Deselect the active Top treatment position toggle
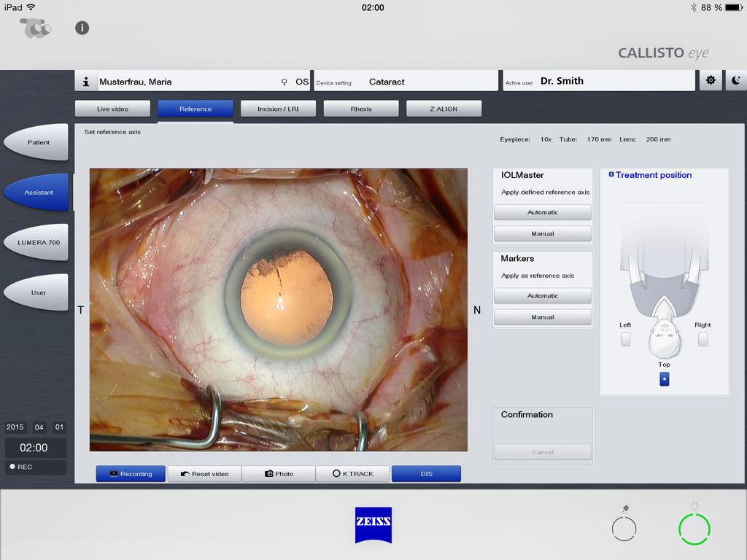This screenshot has height=560, width=747. click(x=664, y=378)
